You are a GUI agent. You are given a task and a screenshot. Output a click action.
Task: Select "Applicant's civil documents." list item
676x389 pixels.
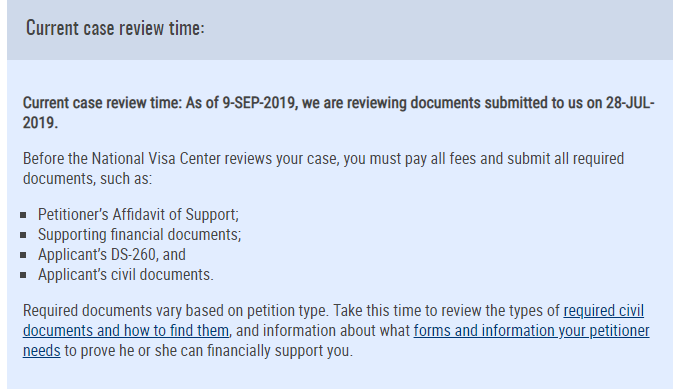(125, 275)
